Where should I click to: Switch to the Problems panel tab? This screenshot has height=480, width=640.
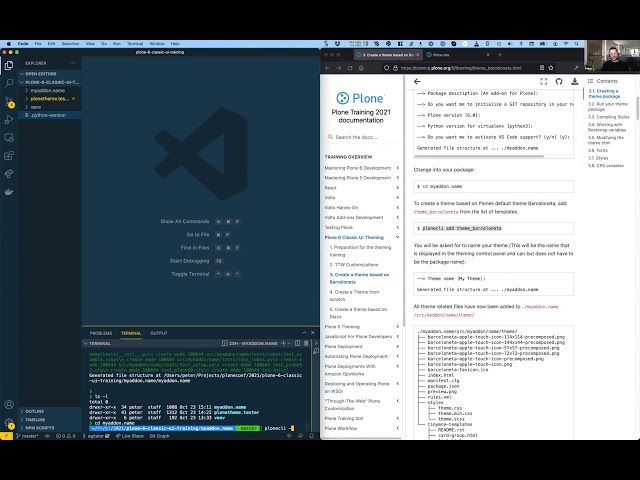click(101, 333)
